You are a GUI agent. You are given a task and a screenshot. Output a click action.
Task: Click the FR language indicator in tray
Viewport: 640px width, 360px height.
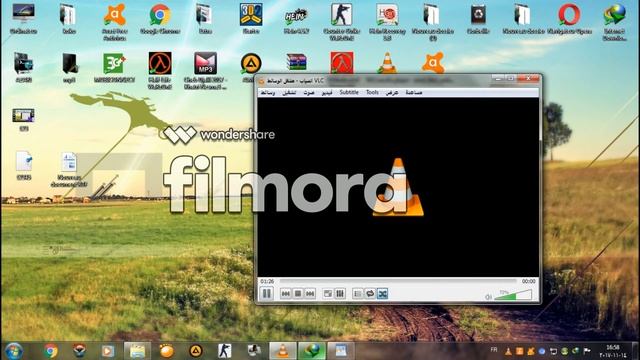point(494,350)
